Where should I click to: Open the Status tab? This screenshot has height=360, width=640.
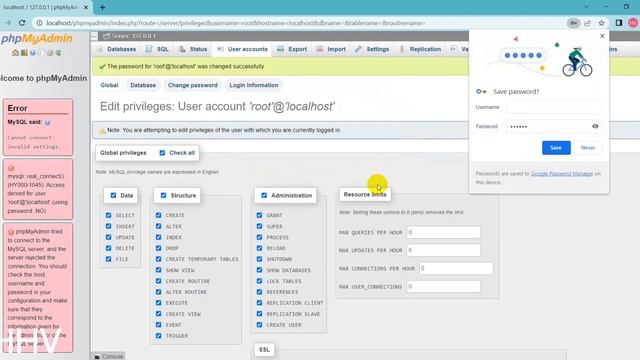click(193, 49)
